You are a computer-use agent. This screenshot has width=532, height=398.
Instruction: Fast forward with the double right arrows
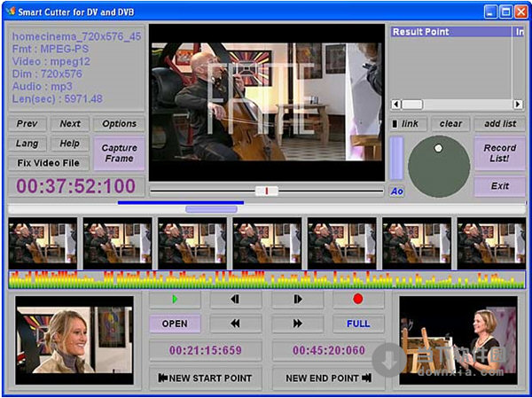[x=297, y=324]
